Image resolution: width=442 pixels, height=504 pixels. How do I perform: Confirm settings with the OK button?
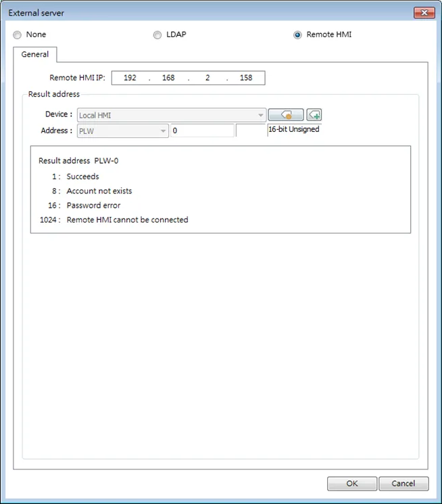click(x=351, y=484)
